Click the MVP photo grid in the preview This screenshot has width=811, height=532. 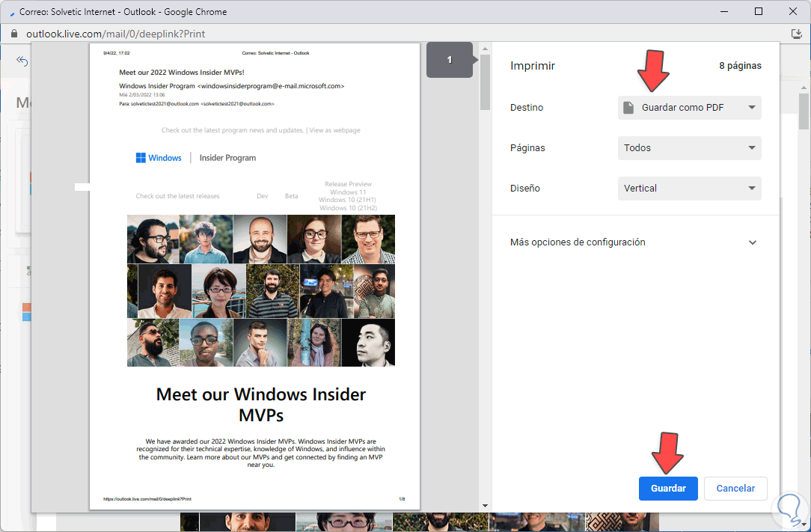click(x=262, y=292)
